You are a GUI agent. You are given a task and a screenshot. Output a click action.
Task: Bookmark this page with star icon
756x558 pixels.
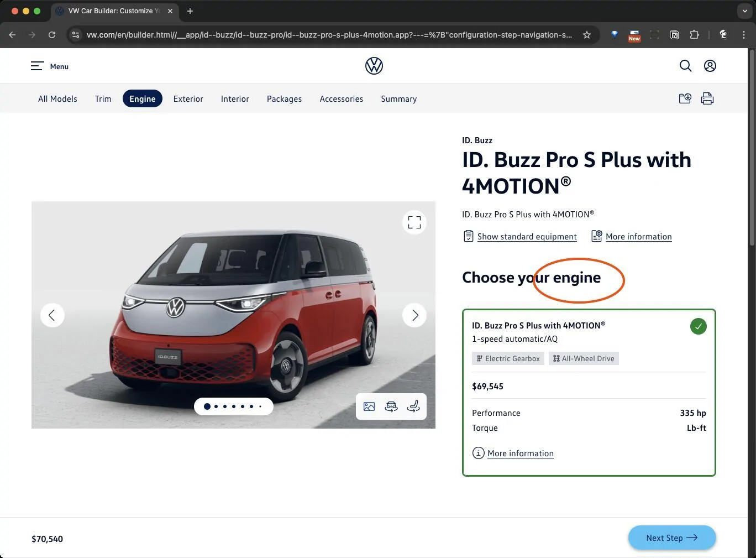(x=587, y=35)
